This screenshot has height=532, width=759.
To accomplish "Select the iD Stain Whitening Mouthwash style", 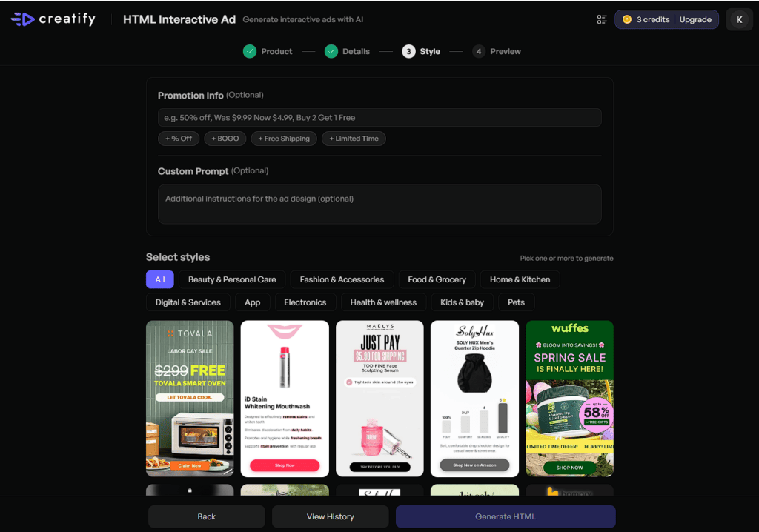I will 285,399.
